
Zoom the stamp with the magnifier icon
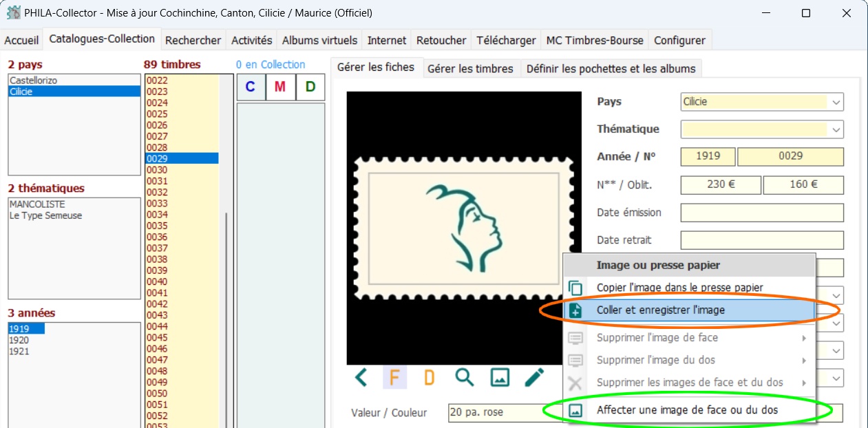click(465, 377)
